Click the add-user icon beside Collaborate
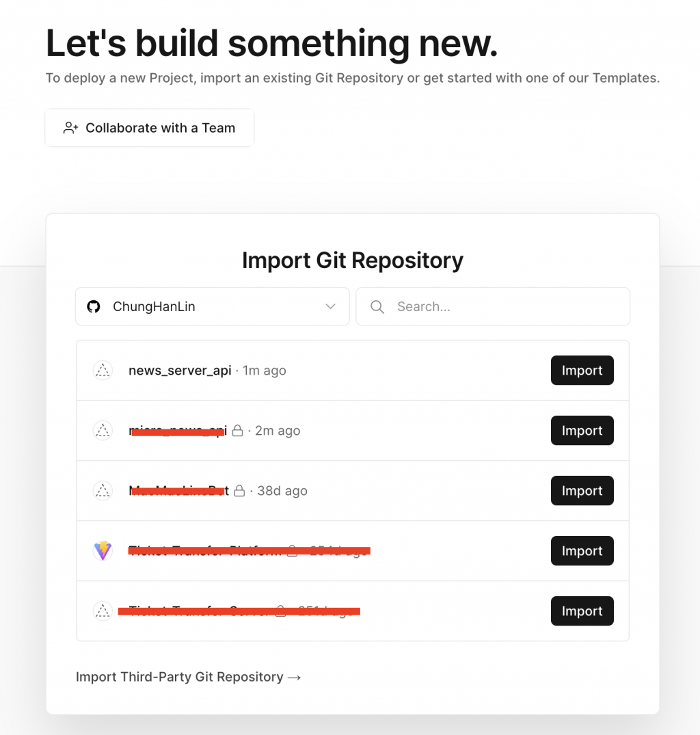This screenshot has width=700, height=735. [x=70, y=128]
